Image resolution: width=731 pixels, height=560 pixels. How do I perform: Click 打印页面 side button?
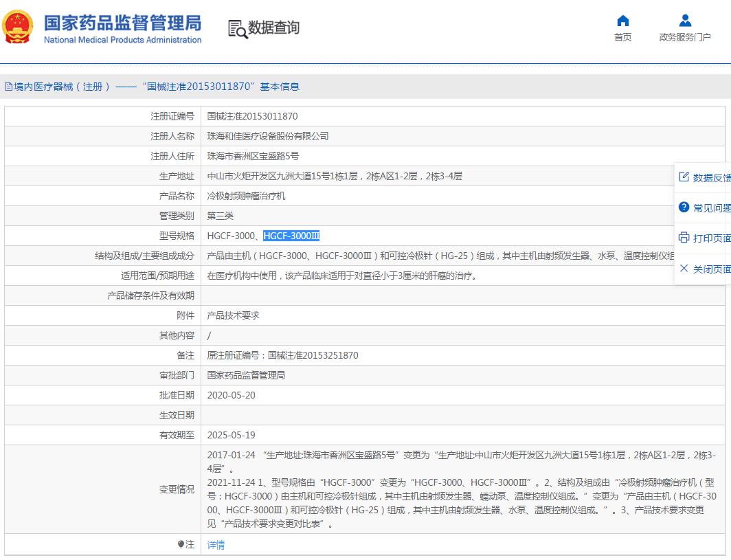(703, 238)
